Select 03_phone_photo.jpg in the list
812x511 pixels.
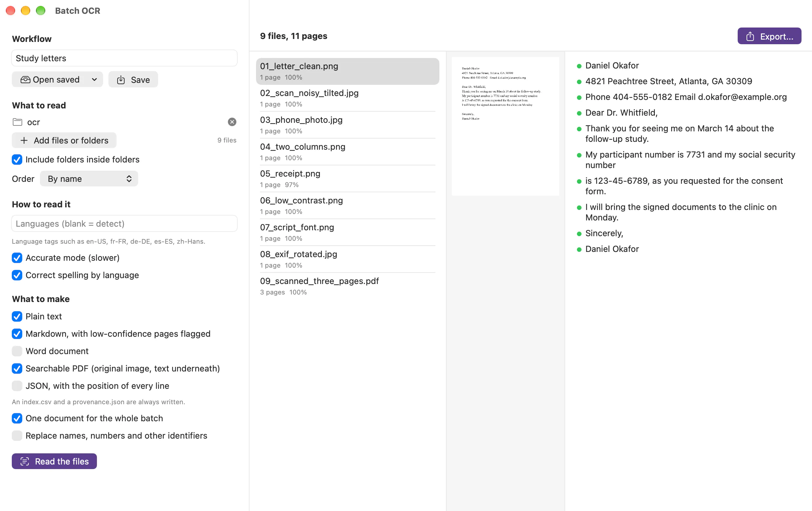point(347,125)
